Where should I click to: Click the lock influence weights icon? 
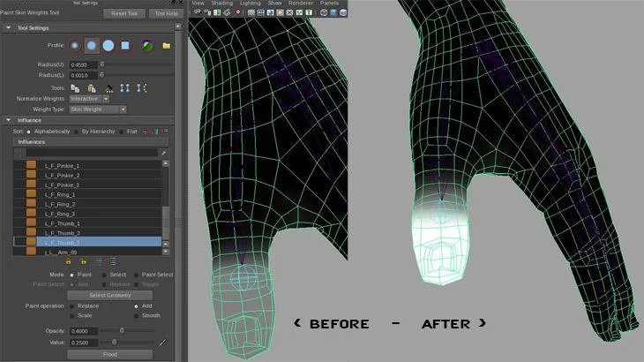(69, 261)
